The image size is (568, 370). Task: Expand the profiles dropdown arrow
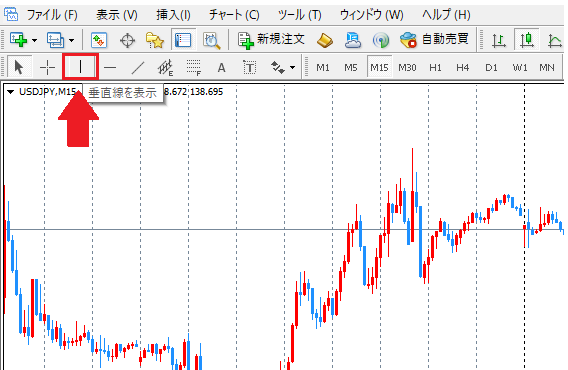tap(71, 40)
